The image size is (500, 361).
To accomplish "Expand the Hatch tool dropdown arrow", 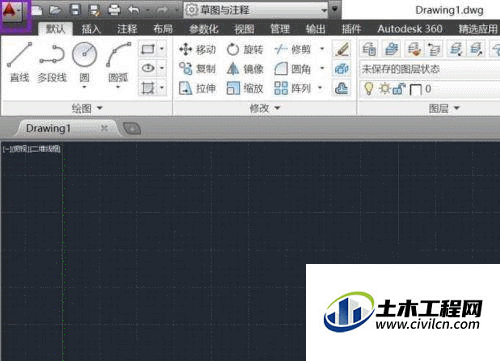I will tap(162, 88).
